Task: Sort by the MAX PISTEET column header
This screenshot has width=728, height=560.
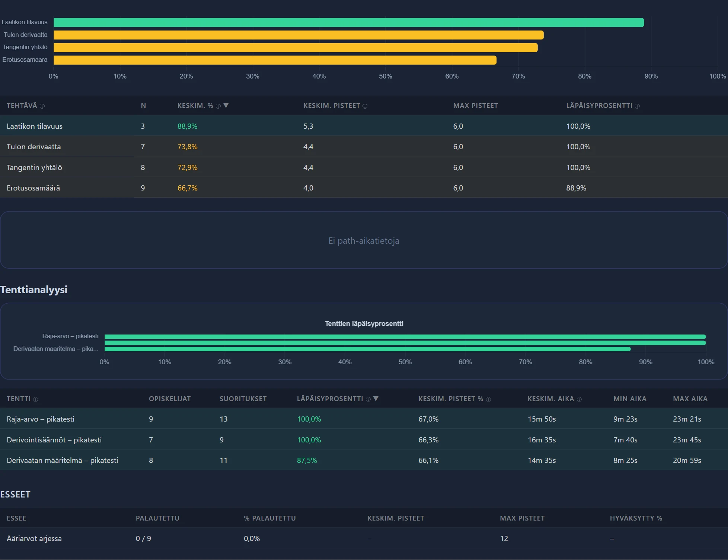Action: 475,106
